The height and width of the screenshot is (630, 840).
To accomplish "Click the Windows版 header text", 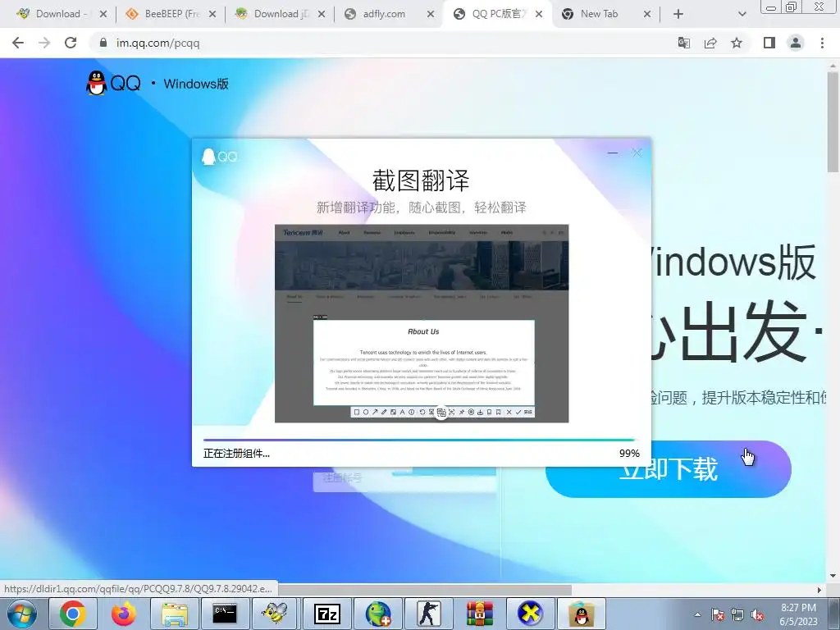I will [196, 84].
